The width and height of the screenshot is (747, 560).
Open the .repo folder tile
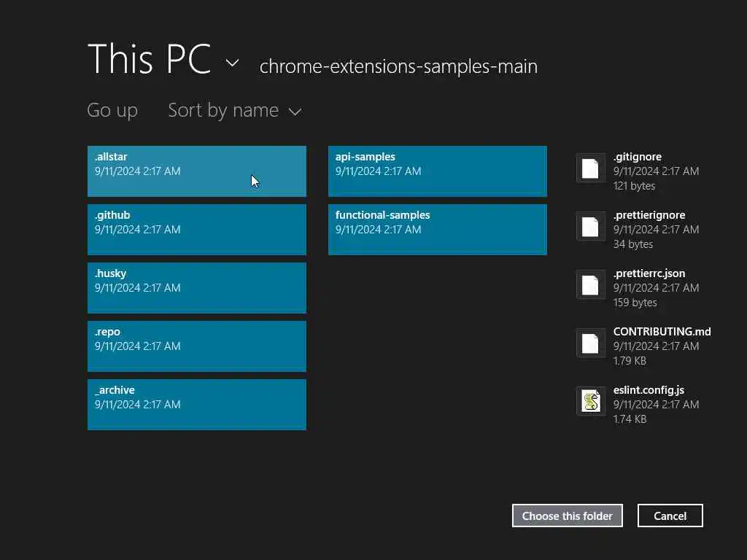[x=197, y=346]
